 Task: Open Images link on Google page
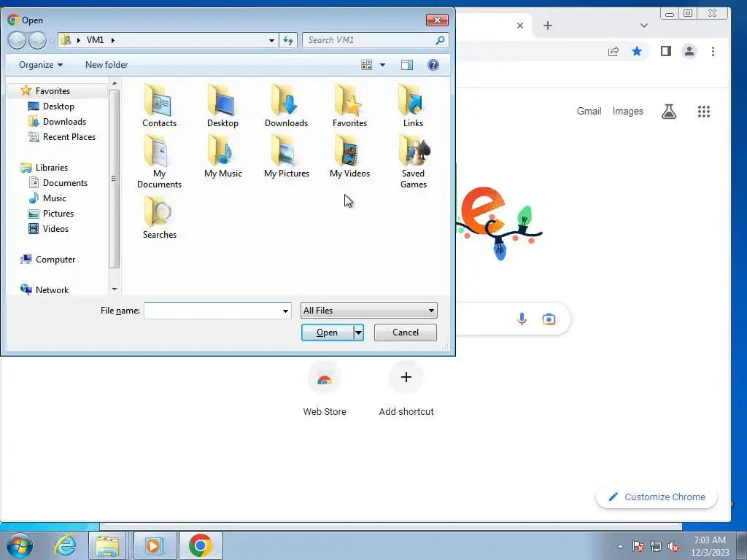pos(627,111)
